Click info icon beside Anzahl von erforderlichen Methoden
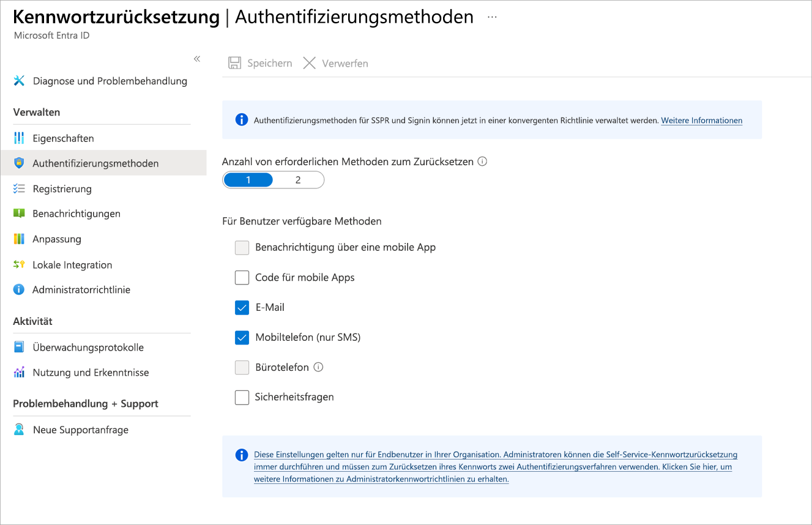 (x=482, y=162)
